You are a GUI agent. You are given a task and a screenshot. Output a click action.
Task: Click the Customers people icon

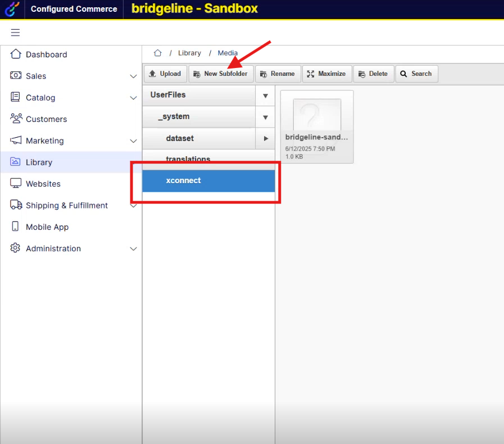[x=16, y=119]
